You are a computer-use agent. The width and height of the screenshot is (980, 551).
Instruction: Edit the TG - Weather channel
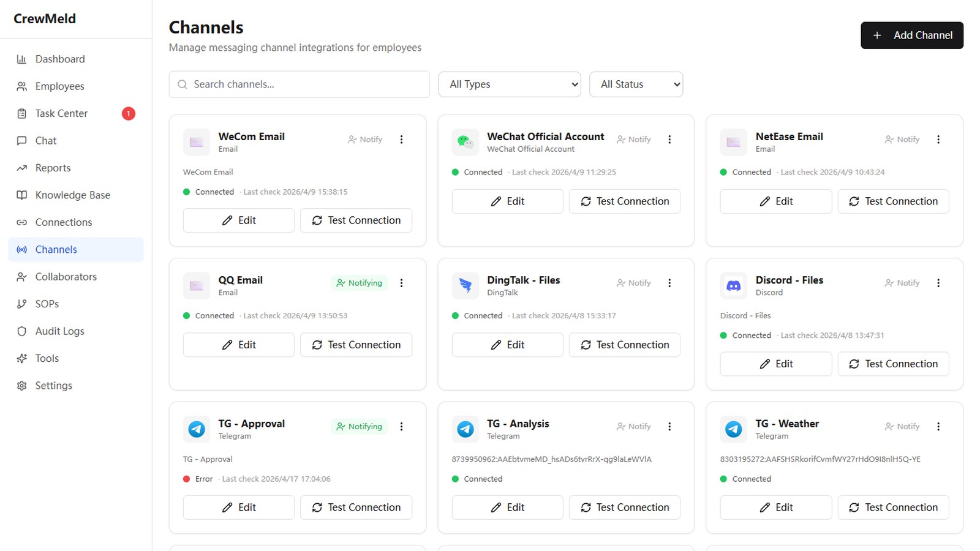coord(776,508)
